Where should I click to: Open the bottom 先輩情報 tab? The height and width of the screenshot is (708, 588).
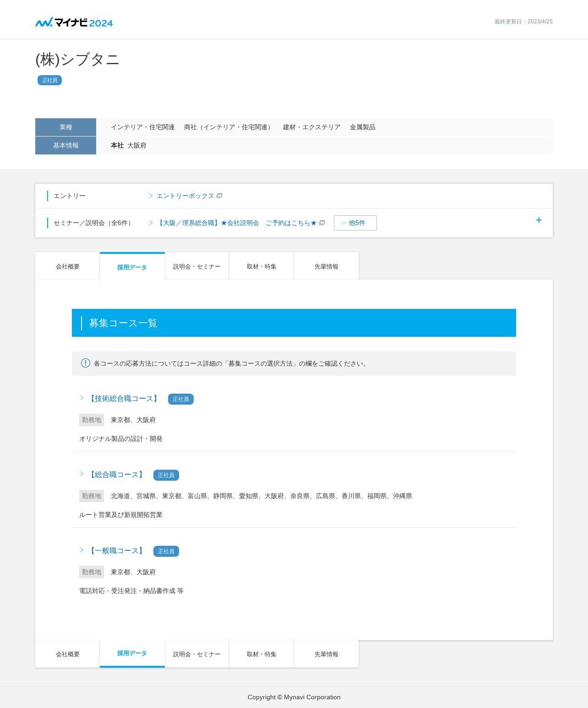(x=327, y=654)
